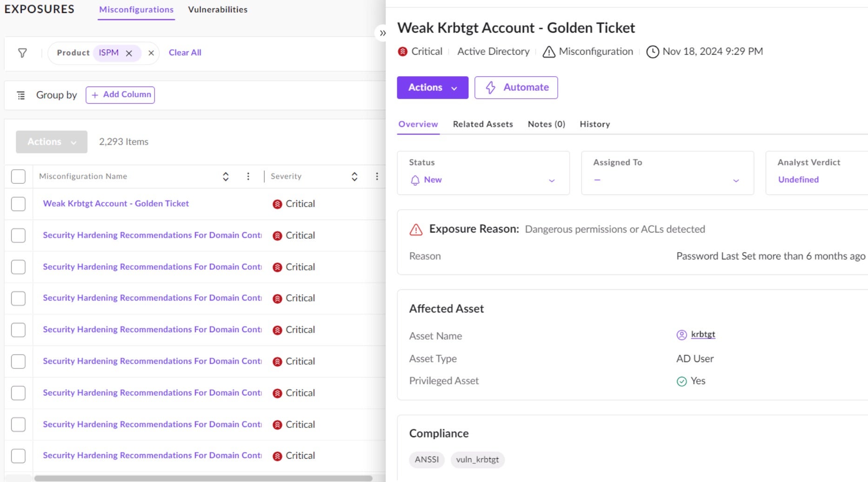The width and height of the screenshot is (868, 482).
Task: Click the Automate button
Action: pyautogui.click(x=516, y=87)
